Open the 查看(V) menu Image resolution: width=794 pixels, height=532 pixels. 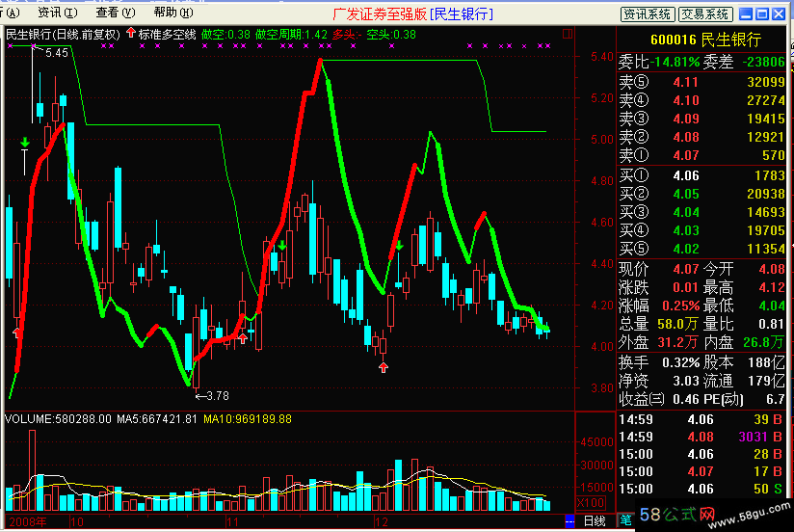pos(116,13)
